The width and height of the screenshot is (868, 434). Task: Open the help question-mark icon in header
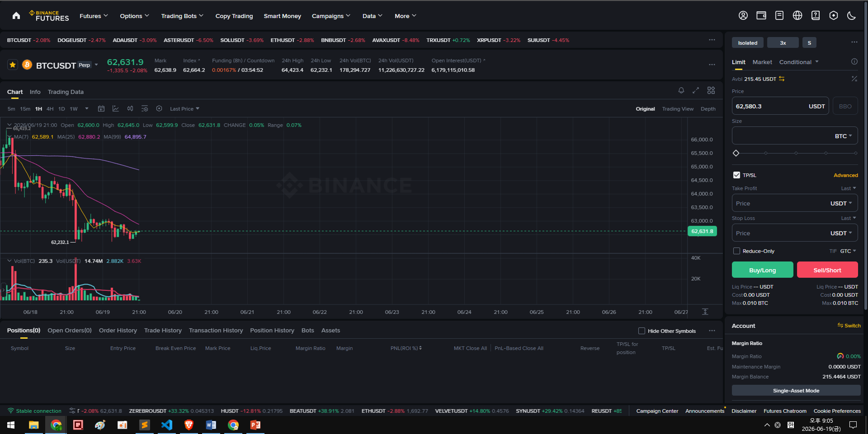click(x=815, y=15)
